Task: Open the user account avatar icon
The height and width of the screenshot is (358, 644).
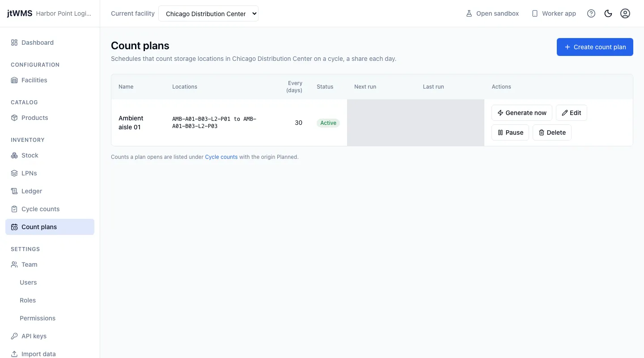Action: tap(625, 13)
